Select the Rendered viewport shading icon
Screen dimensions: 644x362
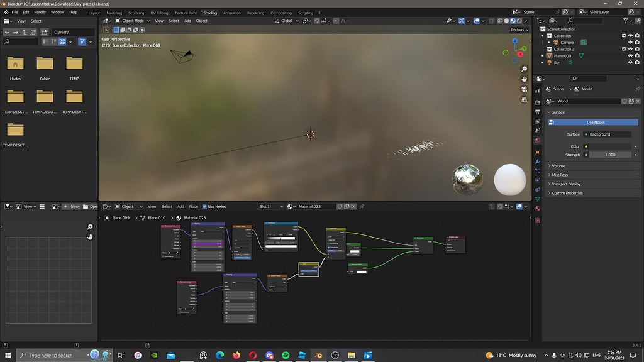coord(518,21)
